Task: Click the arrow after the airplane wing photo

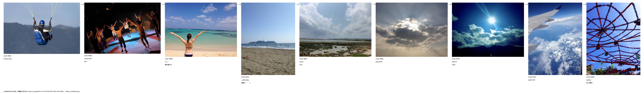Action: click(584, 4)
